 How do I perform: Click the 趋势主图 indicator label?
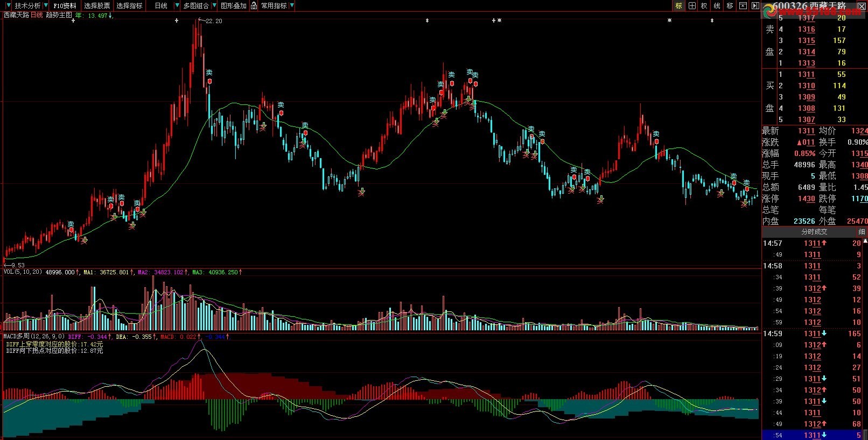pos(59,15)
